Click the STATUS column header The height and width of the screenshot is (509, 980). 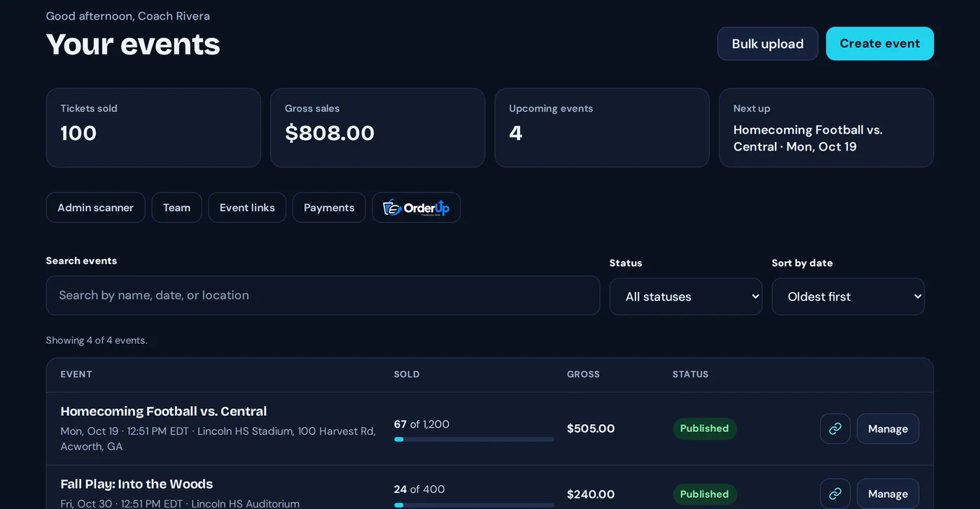(x=691, y=375)
